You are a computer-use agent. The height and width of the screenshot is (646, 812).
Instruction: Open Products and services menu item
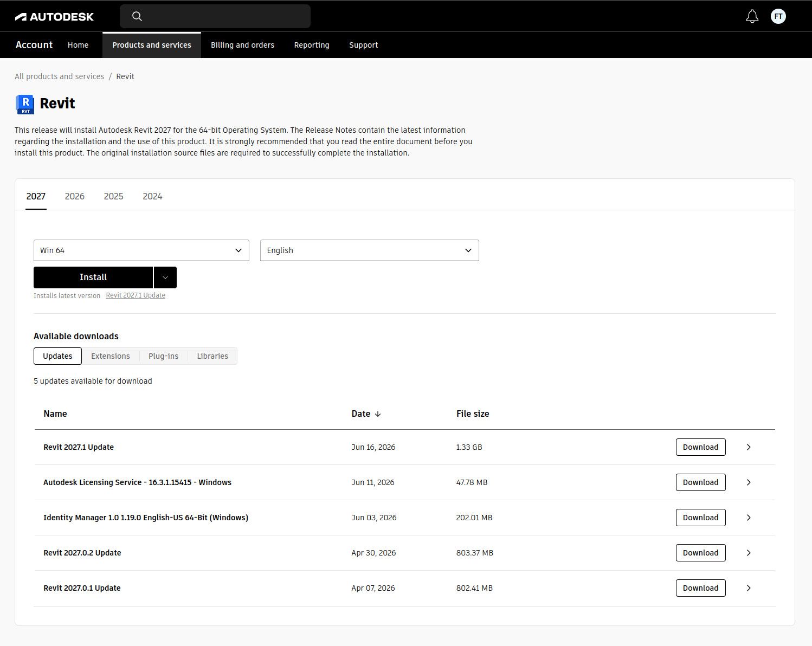152,45
